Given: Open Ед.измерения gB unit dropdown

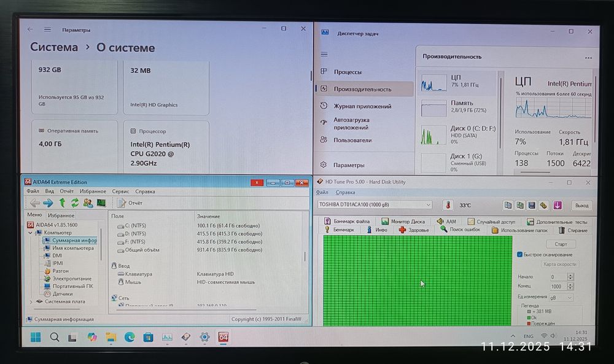Looking at the screenshot, I should (561, 298).
